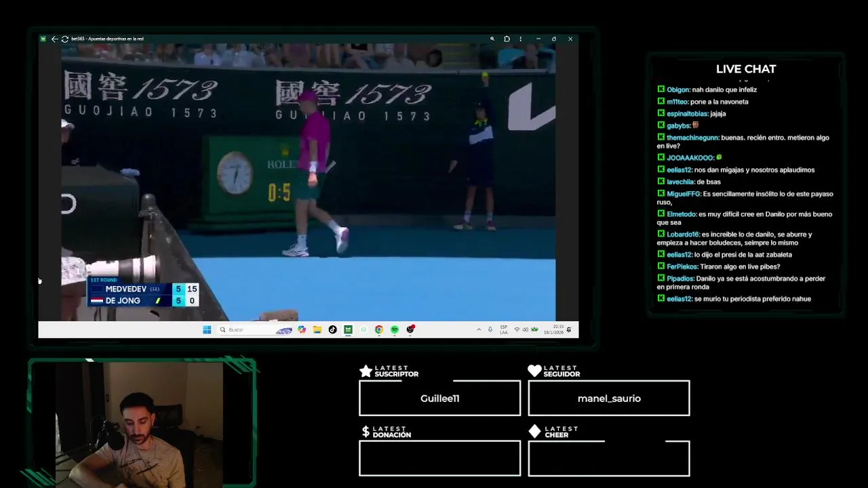Click Obigon's username in live chat
This screenshot has width=868, height=488.
point(678,89)
